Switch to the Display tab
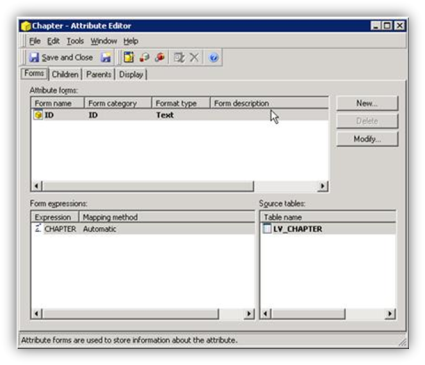Image resolution: width=425 pixels, height=365 pixels. point(131,74)
